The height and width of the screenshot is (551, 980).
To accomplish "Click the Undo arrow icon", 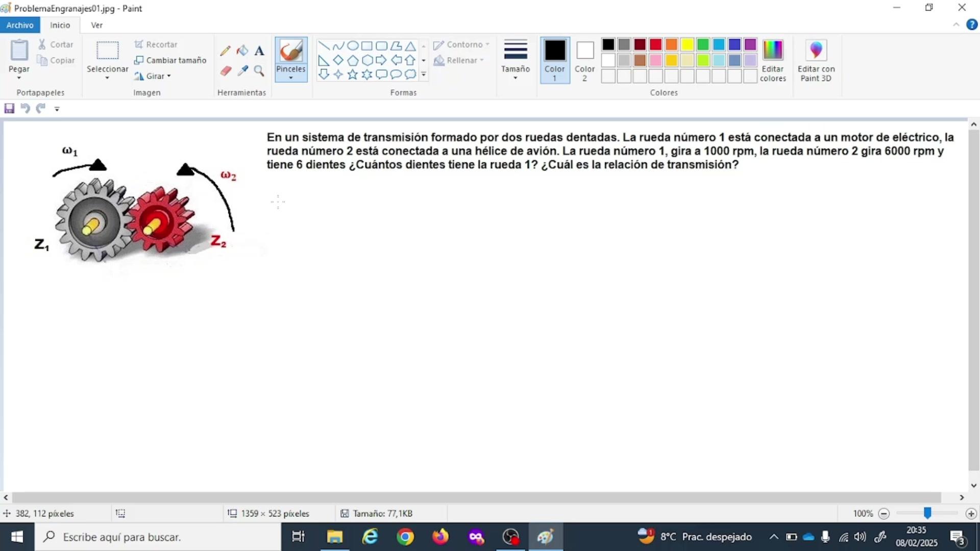I will [25, 108].
